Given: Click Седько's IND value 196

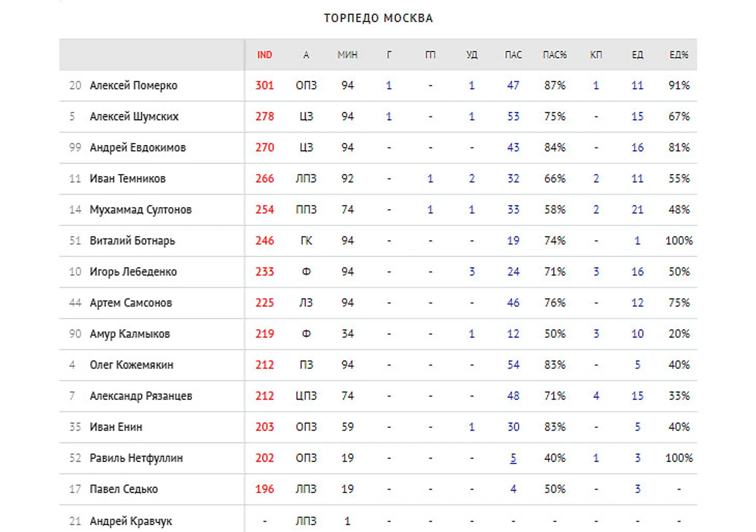Looking at the screenshot, I should 265,489.
